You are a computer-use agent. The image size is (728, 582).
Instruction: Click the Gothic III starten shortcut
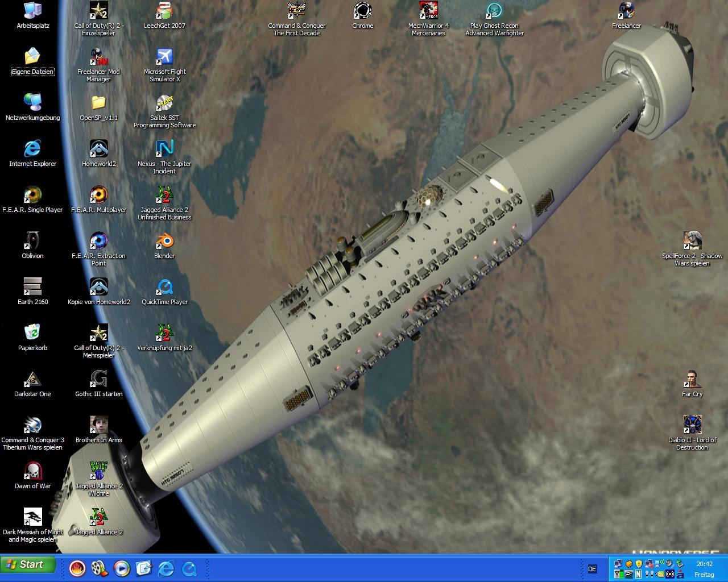tap(98, 380)
